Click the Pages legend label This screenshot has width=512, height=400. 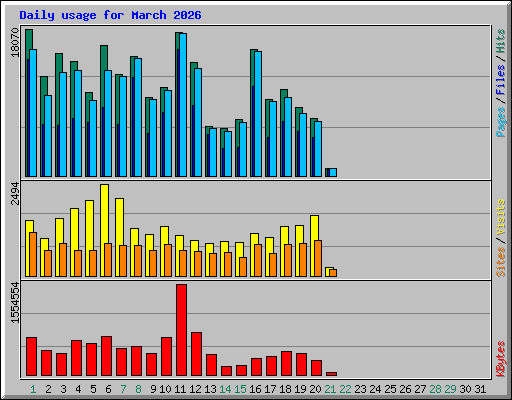501,122
